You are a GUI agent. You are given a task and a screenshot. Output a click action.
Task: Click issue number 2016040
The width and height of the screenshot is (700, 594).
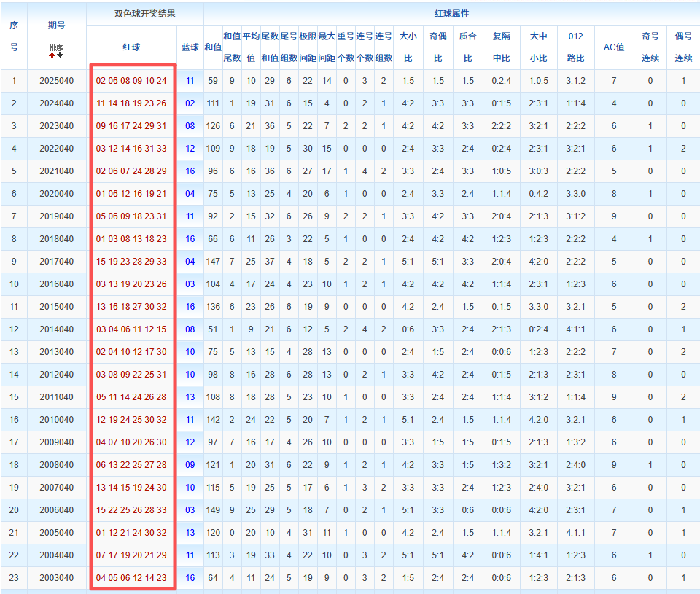(x=56, y=284)
